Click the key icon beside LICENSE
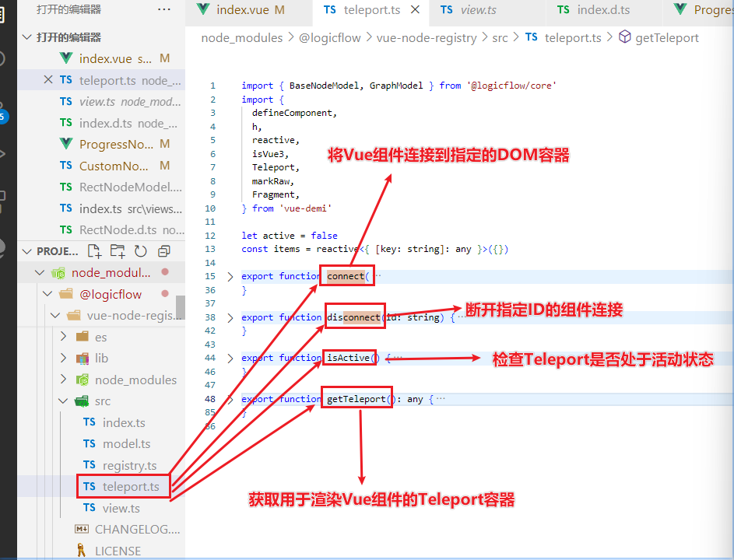This screenshot has height=560, width=734. pyautogui.click(x=83, y=550)
